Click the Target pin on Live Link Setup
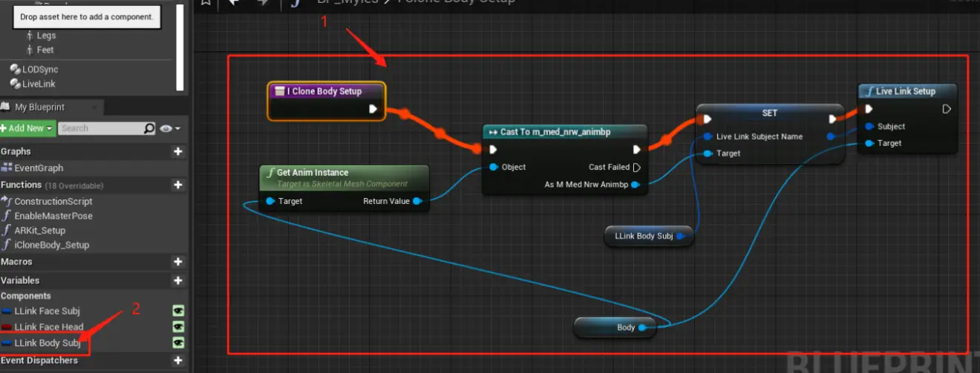Screen dimensions: 980x373 click(x=869, y=143)
